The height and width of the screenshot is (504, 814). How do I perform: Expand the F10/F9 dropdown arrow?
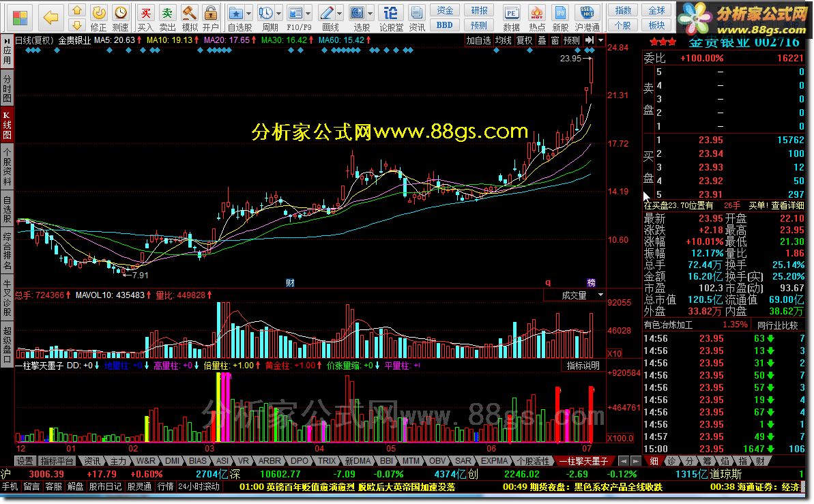[308, 14]
